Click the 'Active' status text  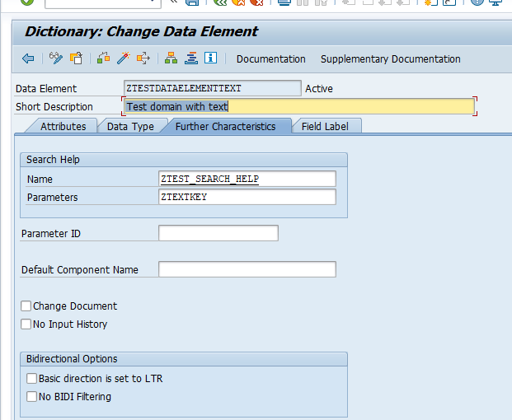[319, 89]
